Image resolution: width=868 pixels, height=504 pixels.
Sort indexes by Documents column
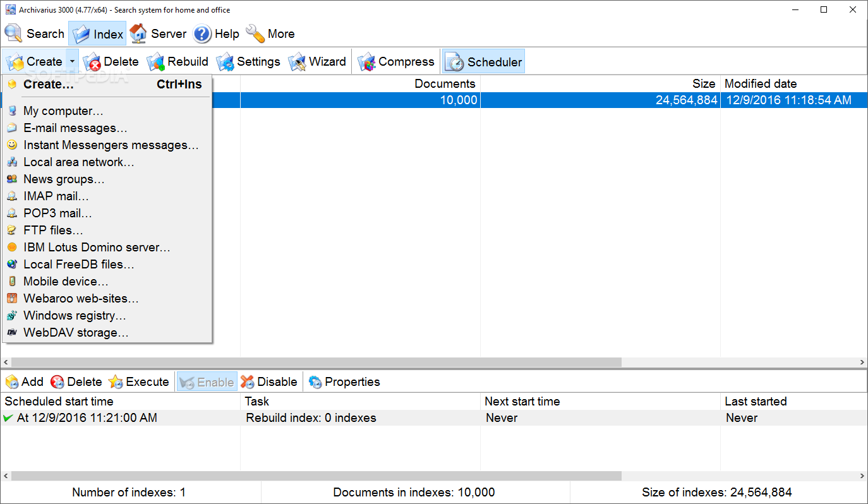[x=360, y=84]
